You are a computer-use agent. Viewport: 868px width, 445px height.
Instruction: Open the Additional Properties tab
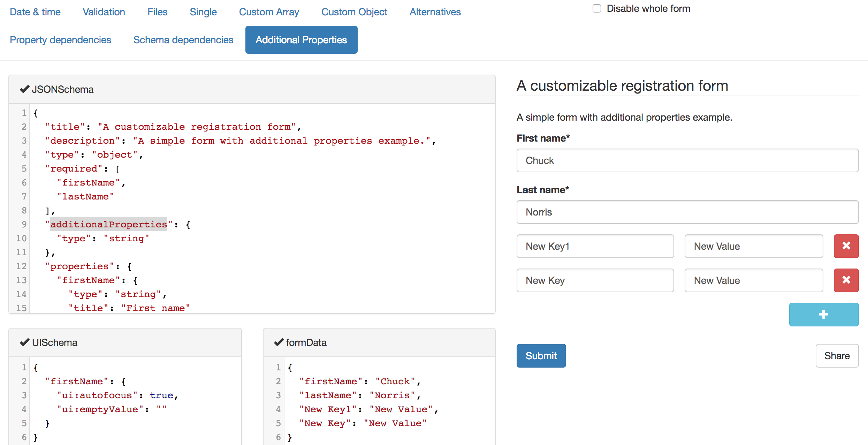tap(301, 40)
